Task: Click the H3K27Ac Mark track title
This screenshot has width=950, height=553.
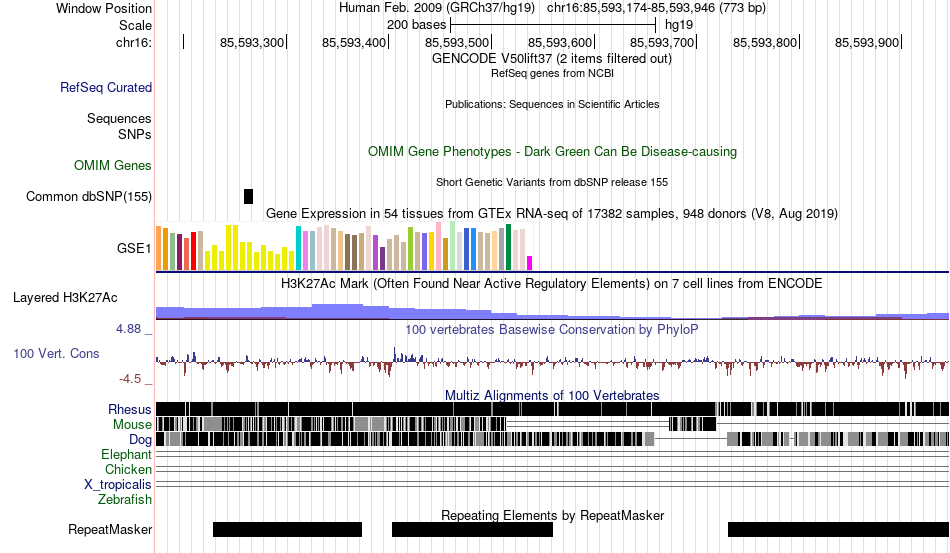Action: point(551,283)
